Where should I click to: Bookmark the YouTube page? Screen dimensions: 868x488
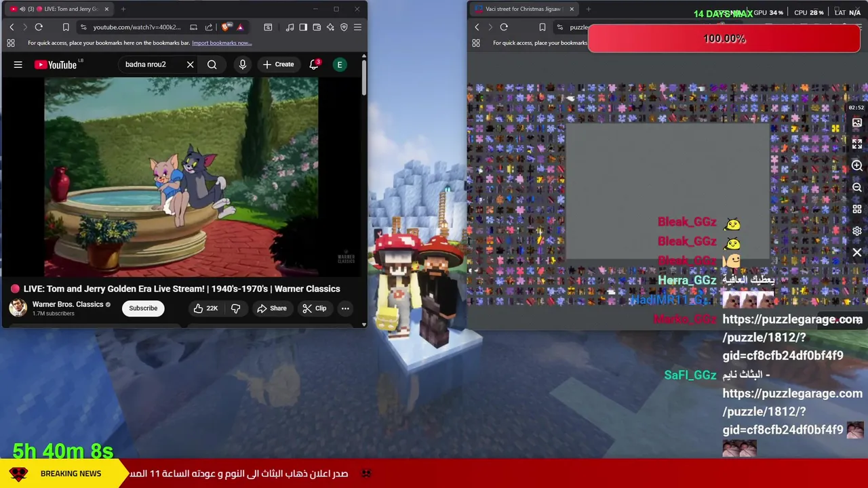point(66,27)
